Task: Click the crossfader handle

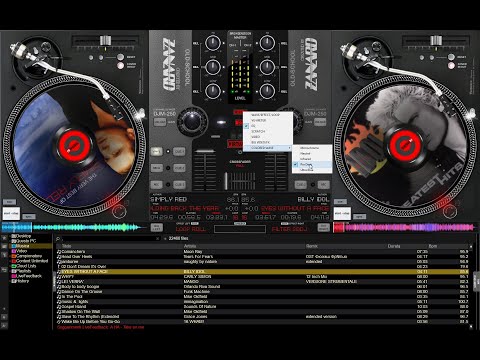Action: pyautogui.click(x=226, y=181)
